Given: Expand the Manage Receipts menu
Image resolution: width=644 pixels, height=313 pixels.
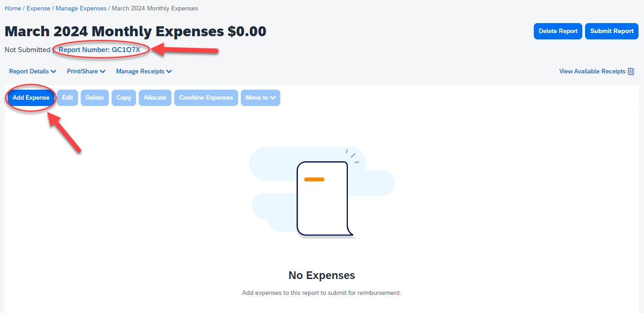Looking at the screenshot, I should click(144, 72).
